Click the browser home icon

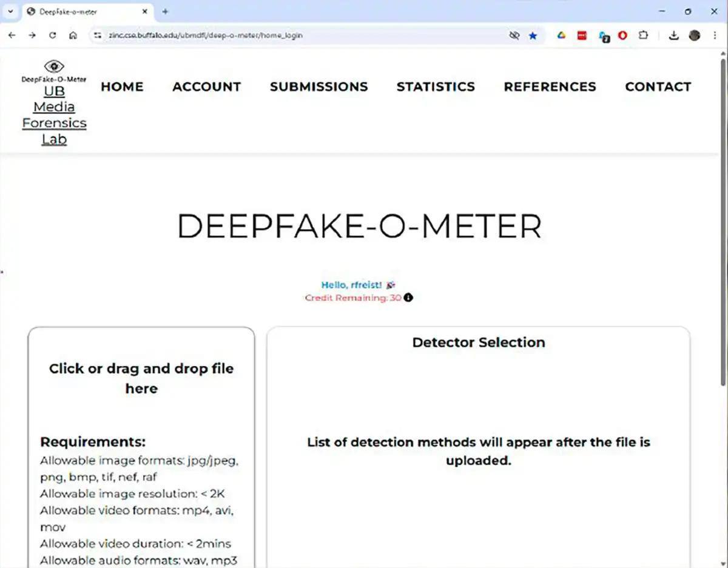pos(73,36)
